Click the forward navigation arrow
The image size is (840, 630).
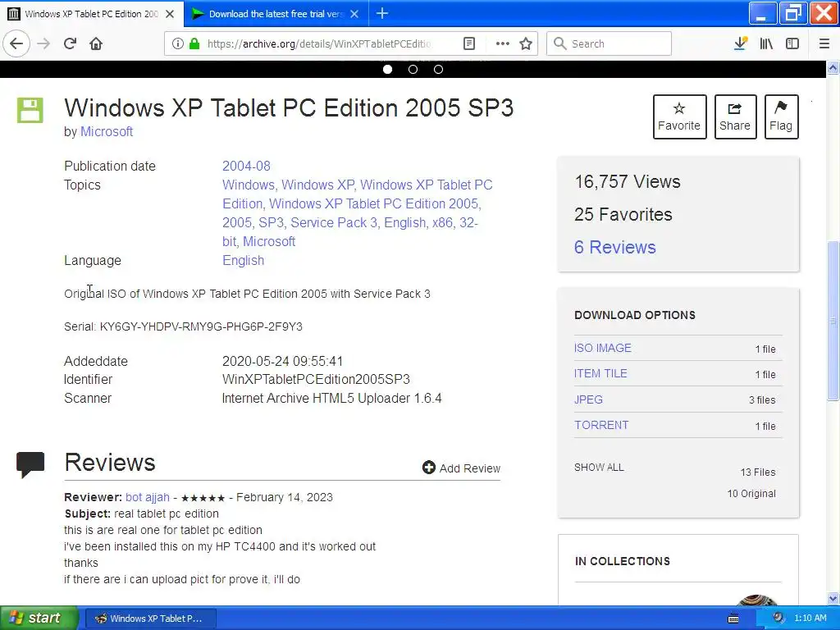click(43, 43)
